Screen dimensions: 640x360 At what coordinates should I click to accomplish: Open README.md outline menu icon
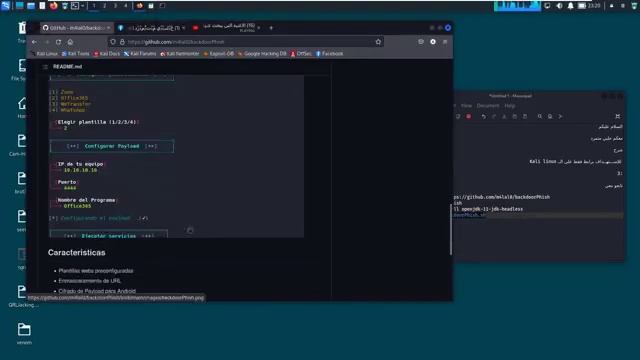point(45,67)
